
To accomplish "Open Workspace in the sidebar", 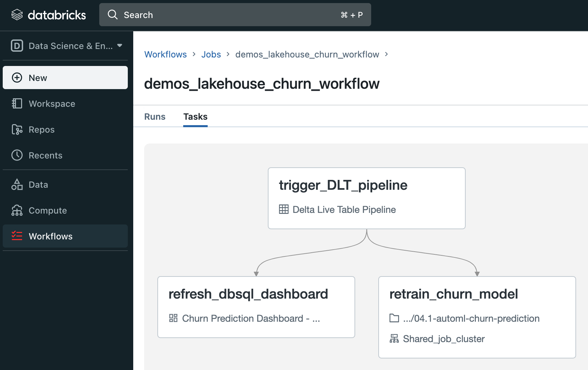I will pos(65,103).
